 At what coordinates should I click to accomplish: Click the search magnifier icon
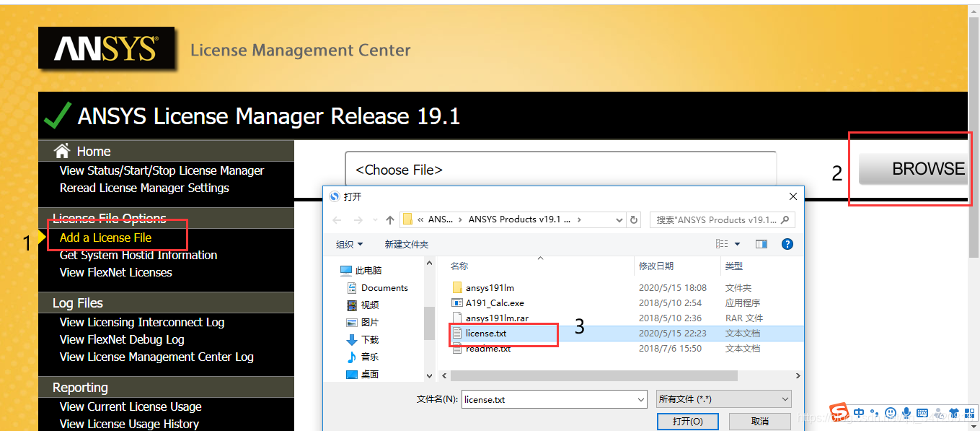click(x=786, y=219)
